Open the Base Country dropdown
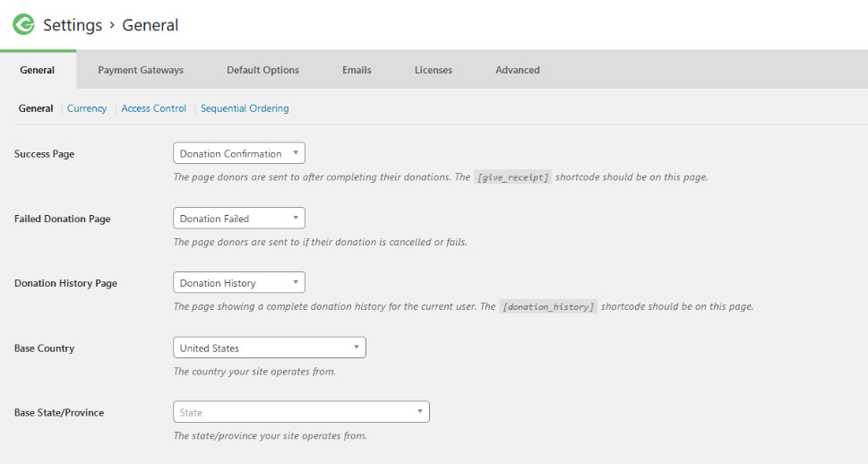Image resolution: width=868 pixels, height=464 pixels. (x=269, y=348)
